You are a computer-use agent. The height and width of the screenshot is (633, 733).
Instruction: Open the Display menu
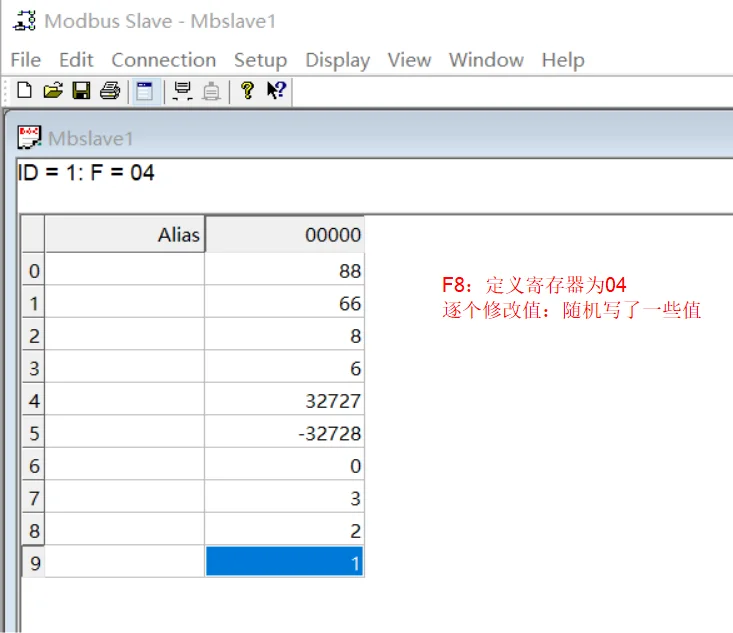[338, 60]
